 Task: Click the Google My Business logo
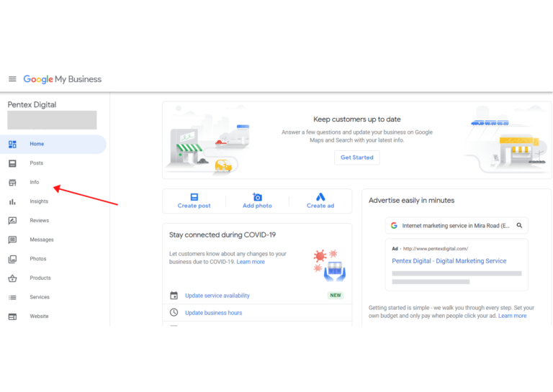tap(63, 79)
